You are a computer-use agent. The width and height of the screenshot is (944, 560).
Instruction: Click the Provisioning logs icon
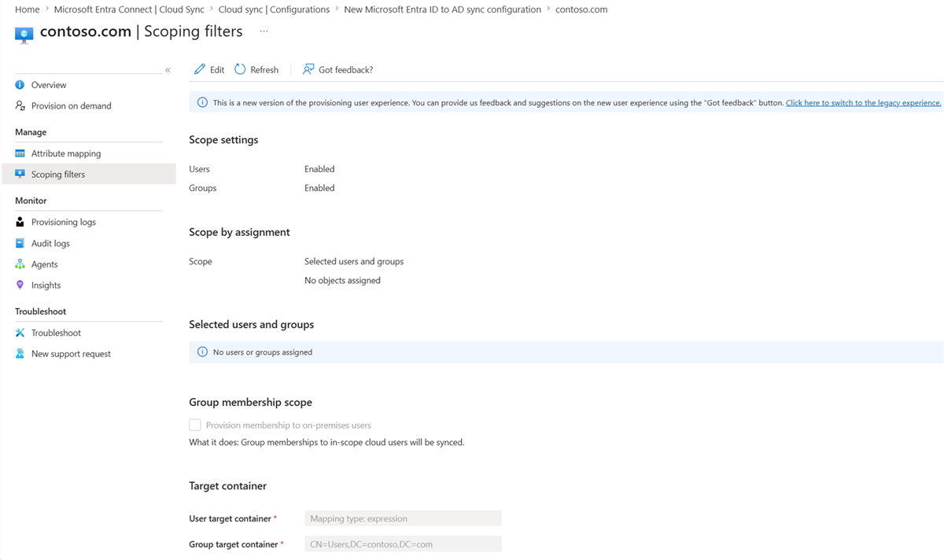20,222
